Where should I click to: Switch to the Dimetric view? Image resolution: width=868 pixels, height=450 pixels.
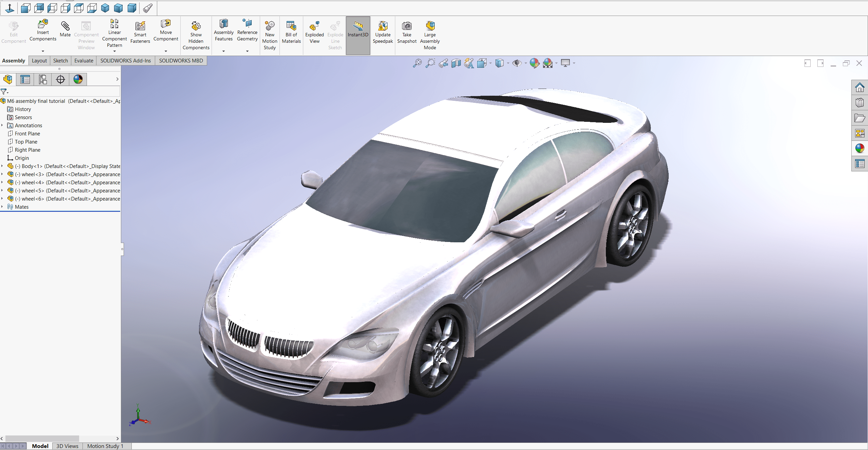coord(132,8)
